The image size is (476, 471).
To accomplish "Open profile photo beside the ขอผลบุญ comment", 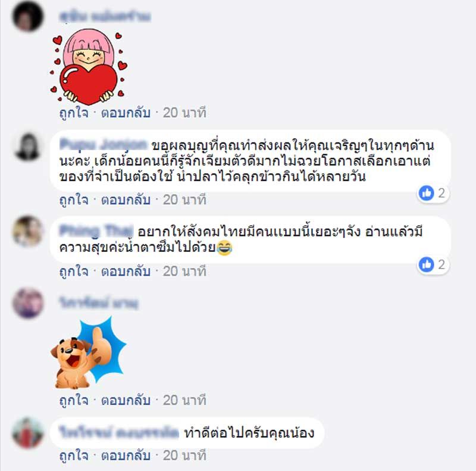I will (x=28, y=147).
